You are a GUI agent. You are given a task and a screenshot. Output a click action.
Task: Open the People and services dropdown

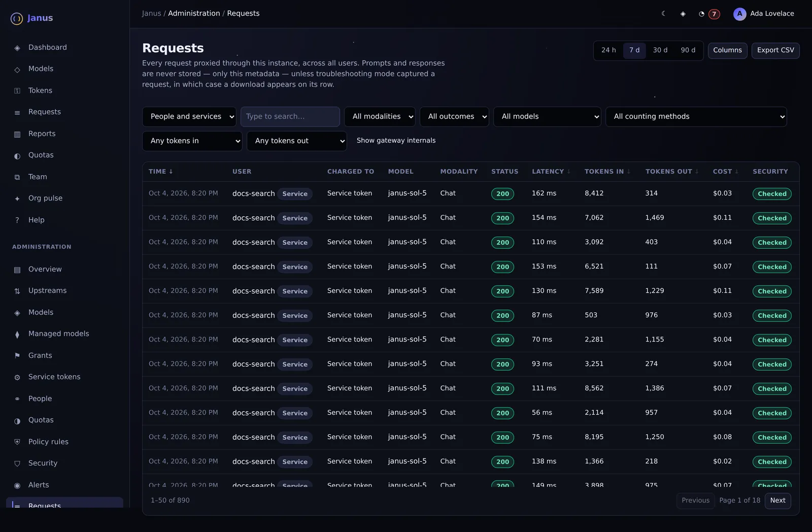pyautogui.click(x=189, y=117)
